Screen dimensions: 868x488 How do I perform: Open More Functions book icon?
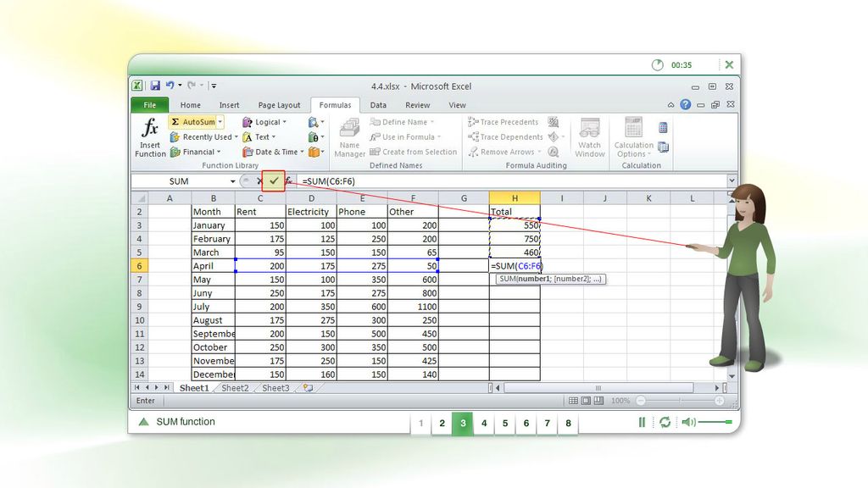(x=316, y=152)
